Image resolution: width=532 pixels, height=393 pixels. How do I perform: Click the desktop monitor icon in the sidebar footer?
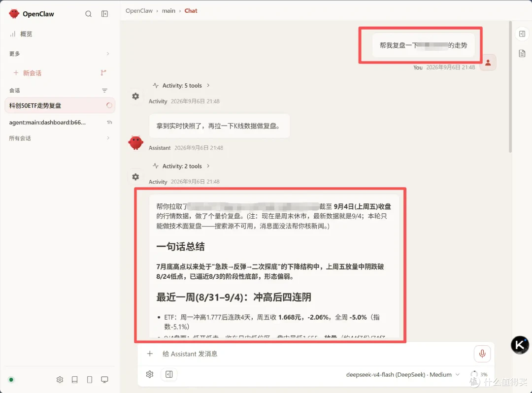104,380
